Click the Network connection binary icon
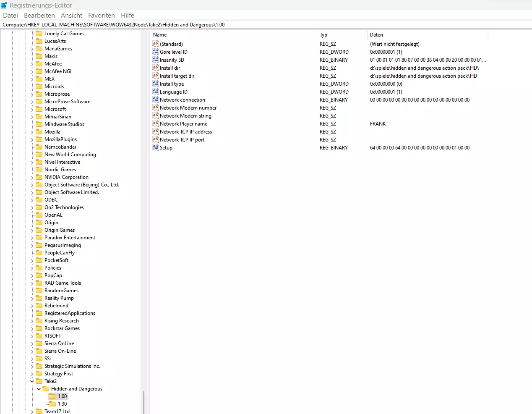532x414 pixels. [x=156, y=100]
